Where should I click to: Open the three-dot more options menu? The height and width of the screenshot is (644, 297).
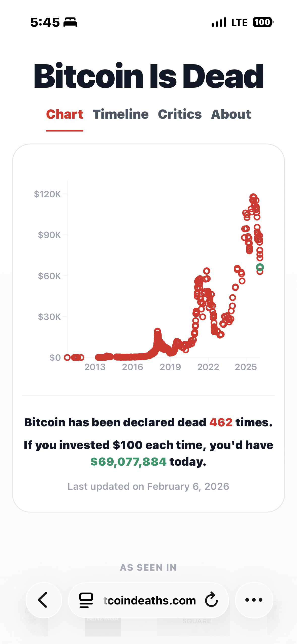pyautogui.click(x=254, y=600)
